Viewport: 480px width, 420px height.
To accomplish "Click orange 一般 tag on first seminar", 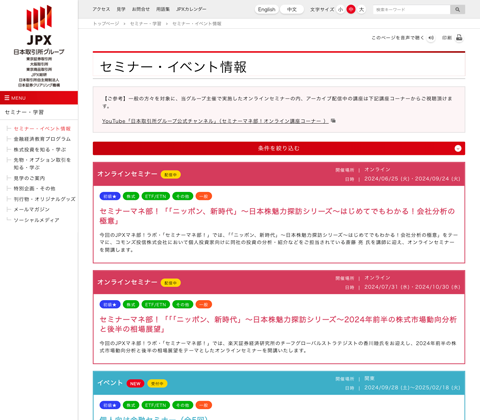I will coord(204,196).
